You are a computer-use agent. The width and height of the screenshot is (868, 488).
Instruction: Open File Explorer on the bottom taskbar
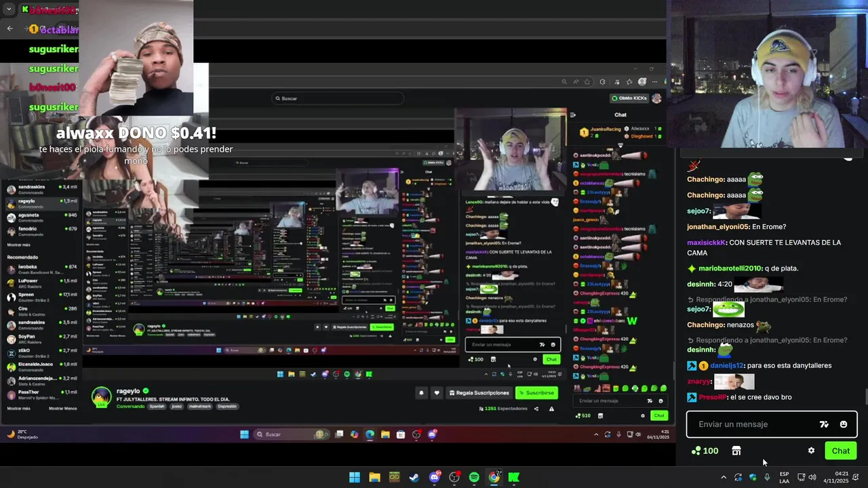tap(374, 477)
